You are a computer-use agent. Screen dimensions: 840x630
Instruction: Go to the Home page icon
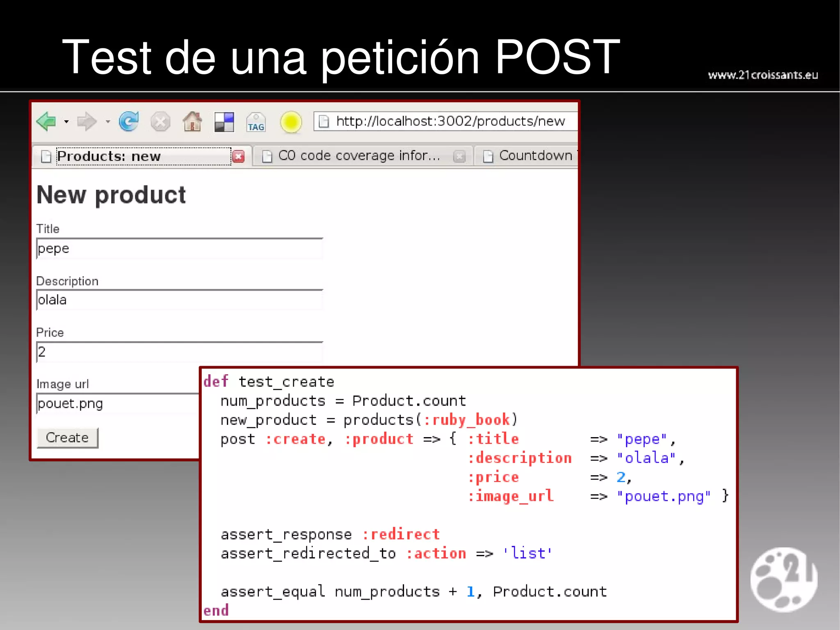(192, 121)
